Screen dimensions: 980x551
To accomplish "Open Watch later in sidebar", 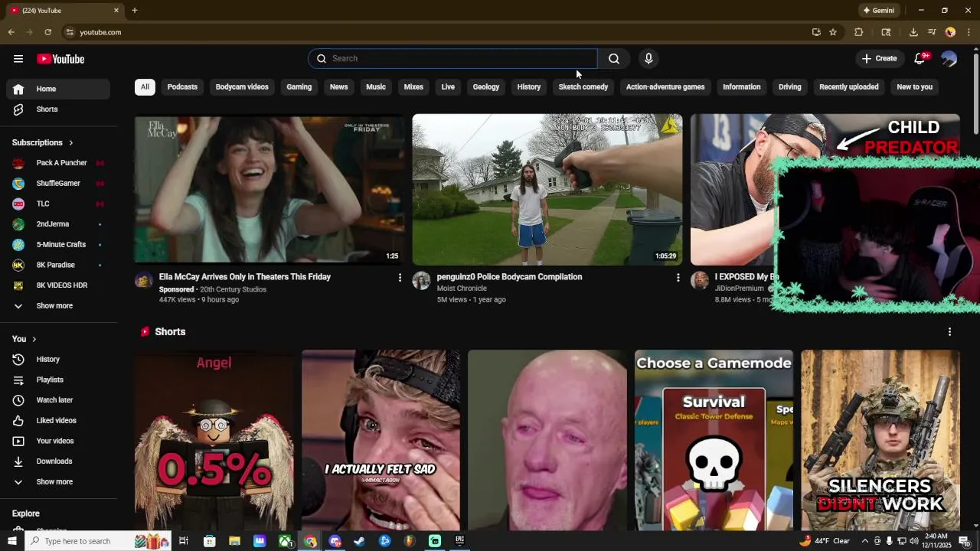I will point(58,400).
